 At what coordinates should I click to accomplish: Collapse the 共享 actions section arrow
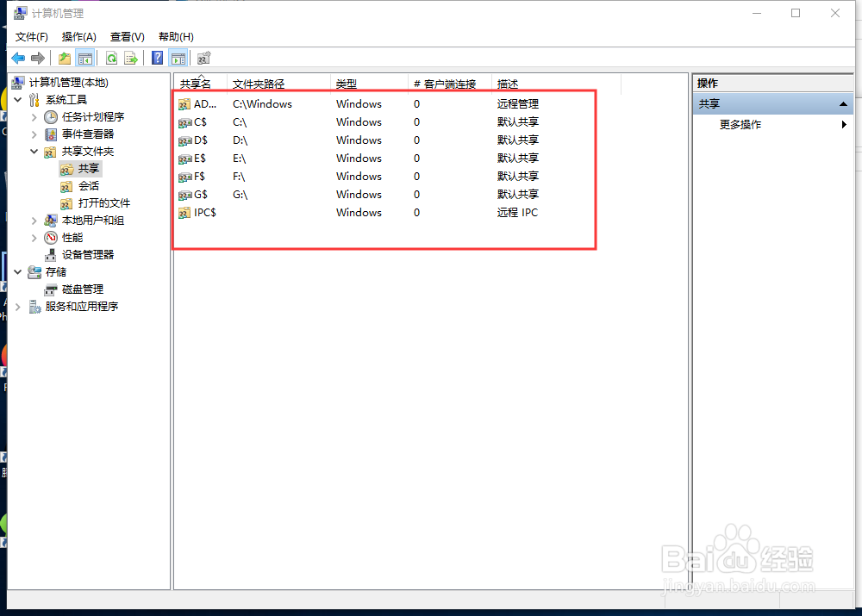point(843,104)
